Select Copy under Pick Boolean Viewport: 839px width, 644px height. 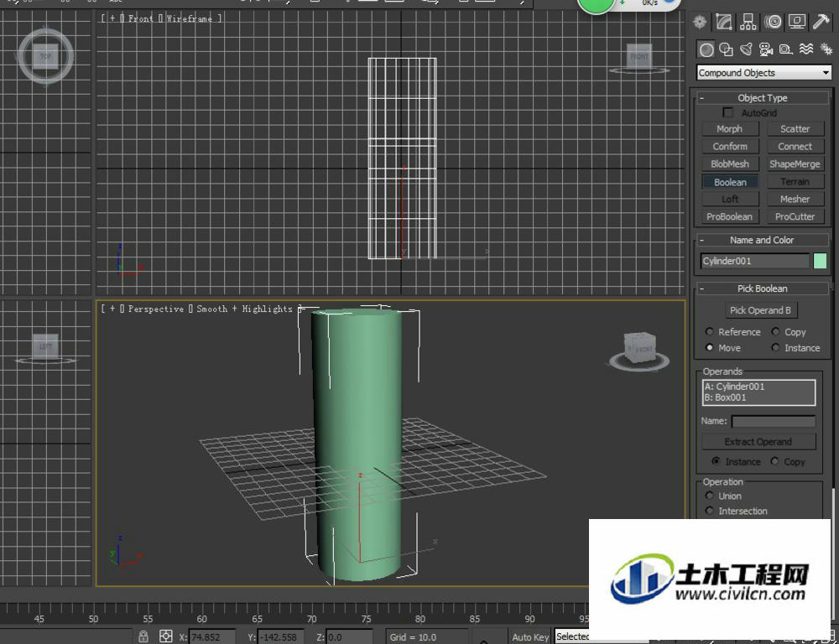click(775, 332)
